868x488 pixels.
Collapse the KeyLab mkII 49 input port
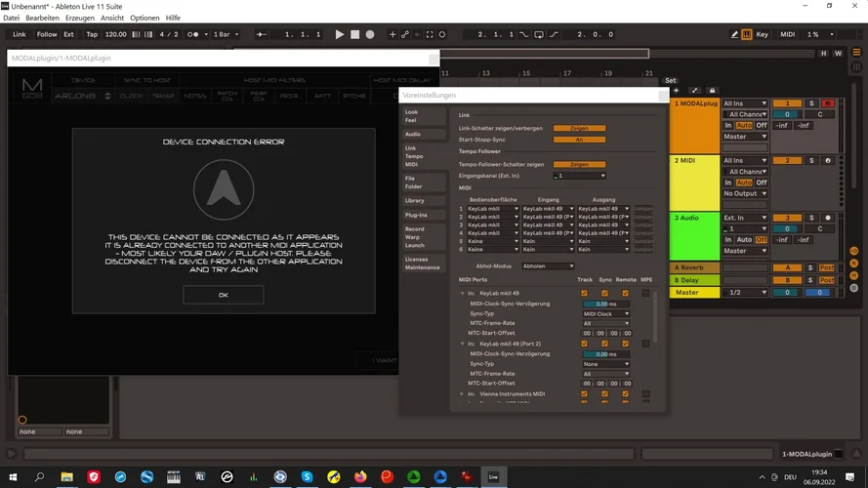pos(463,293)
